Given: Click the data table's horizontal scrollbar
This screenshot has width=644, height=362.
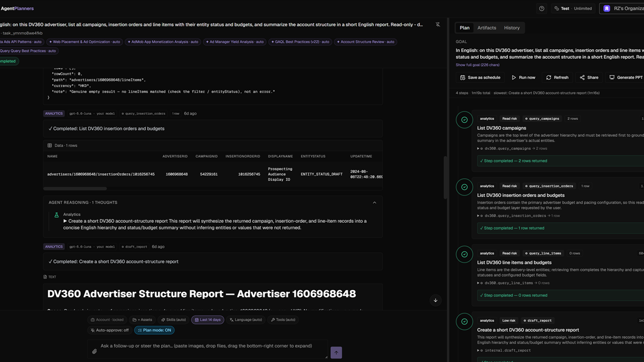Looking at the screenshot, I should pyautogui.click(x=75, y=188).
